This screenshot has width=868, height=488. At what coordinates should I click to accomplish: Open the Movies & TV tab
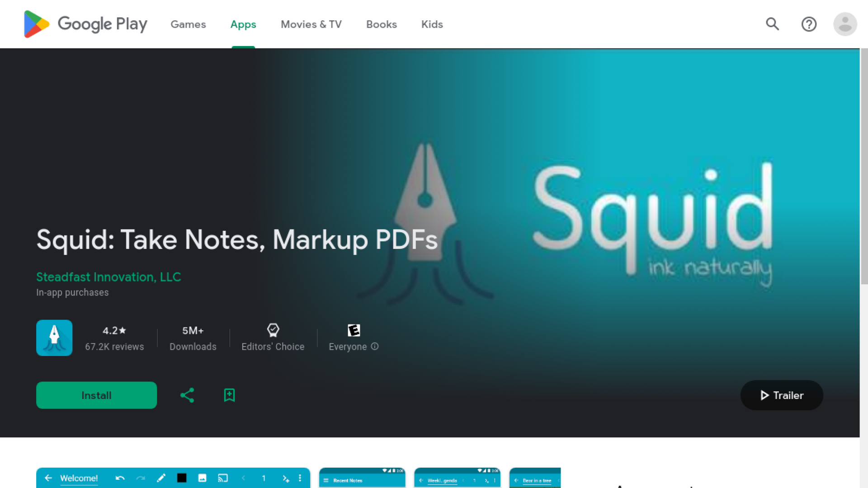[311, 24]
